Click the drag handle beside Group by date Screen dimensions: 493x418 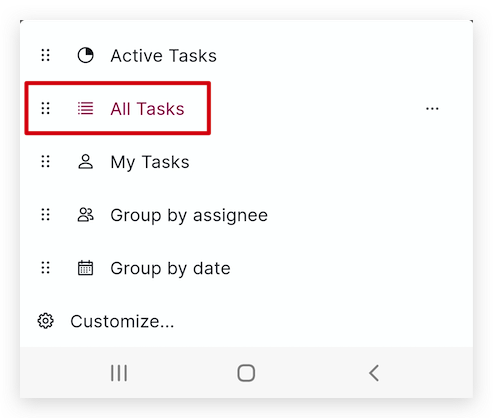[x=46, y=268]
